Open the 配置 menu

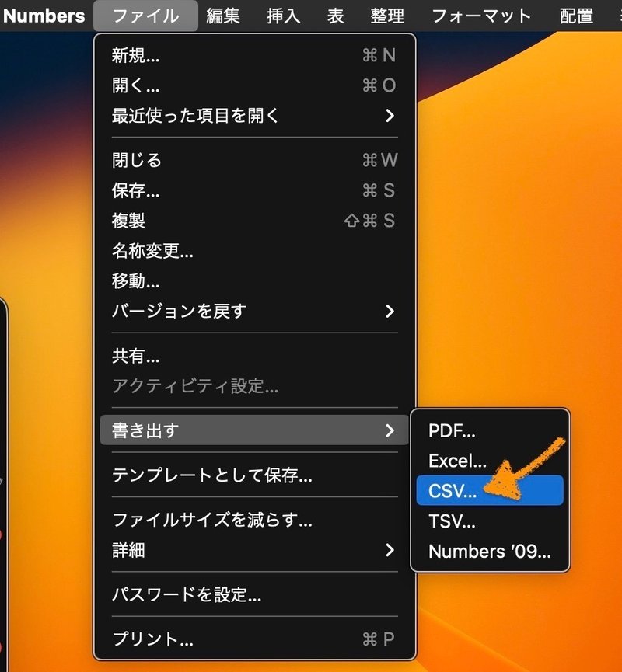[x=576, y=16]
